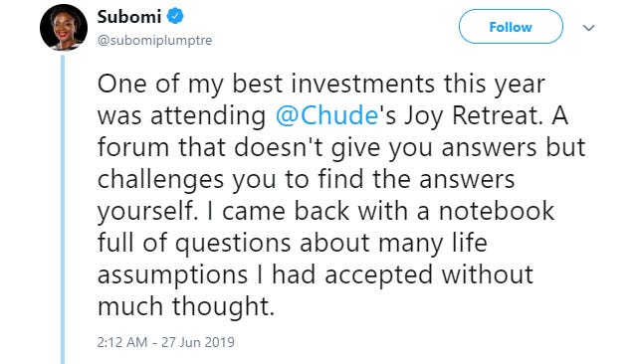Expand the tweet options chevron next to Follow
This screenshot has width=636, height=364.
click(x=588, y=28)
